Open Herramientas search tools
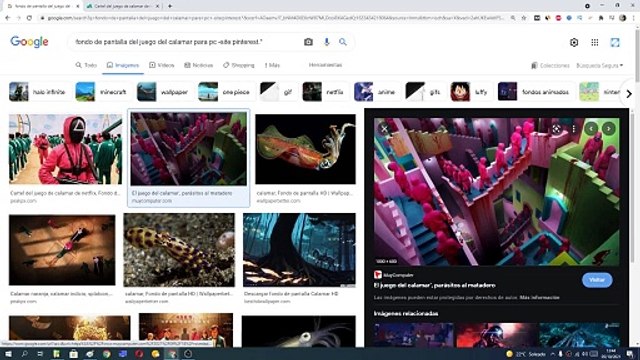The width and height of the screenshot is (640, 360). (325, 65)
